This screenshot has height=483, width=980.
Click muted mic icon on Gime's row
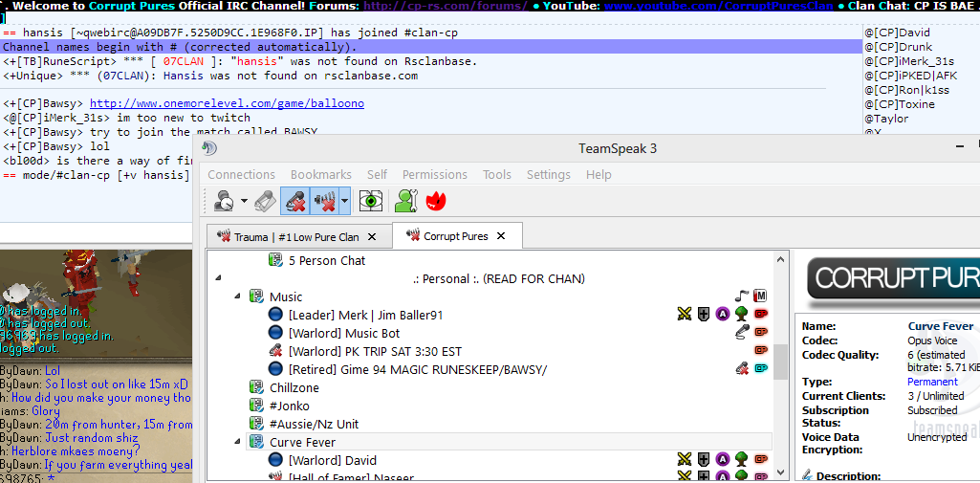pos(742,368)
